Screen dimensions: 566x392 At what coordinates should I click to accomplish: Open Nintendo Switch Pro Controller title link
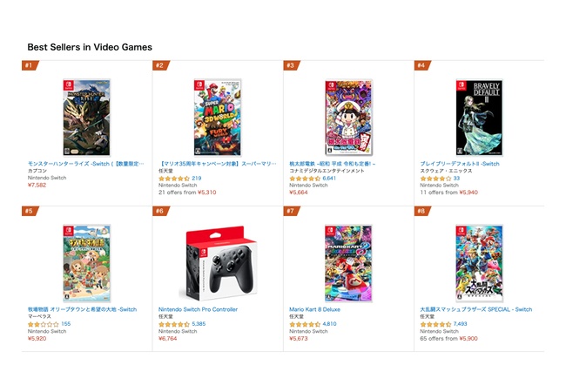coord(198,309)
